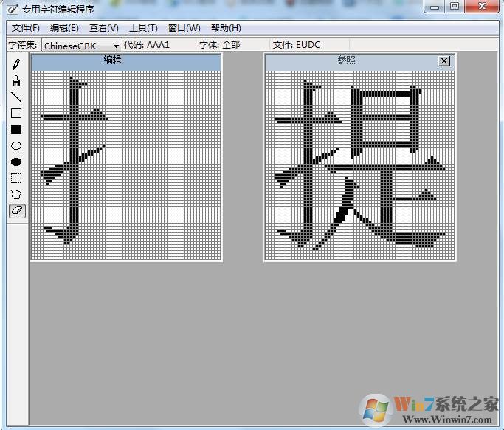Image resolution: width=504 pixels, height=430 pixels.
Task: Select the Filled Ellipse tool
Action: pyautogui.click(x=16, y=162)
